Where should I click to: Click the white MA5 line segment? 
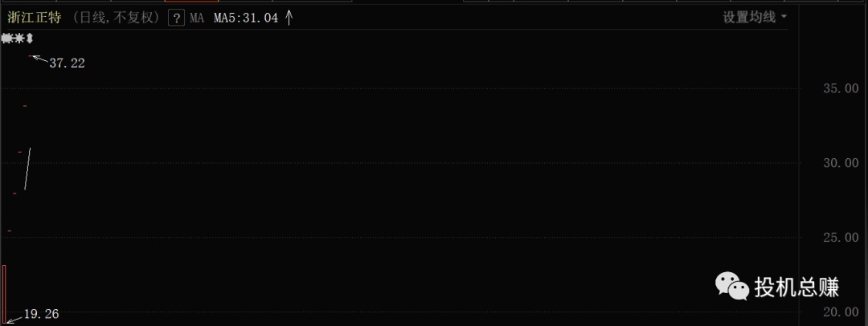[x=27, y=169]
